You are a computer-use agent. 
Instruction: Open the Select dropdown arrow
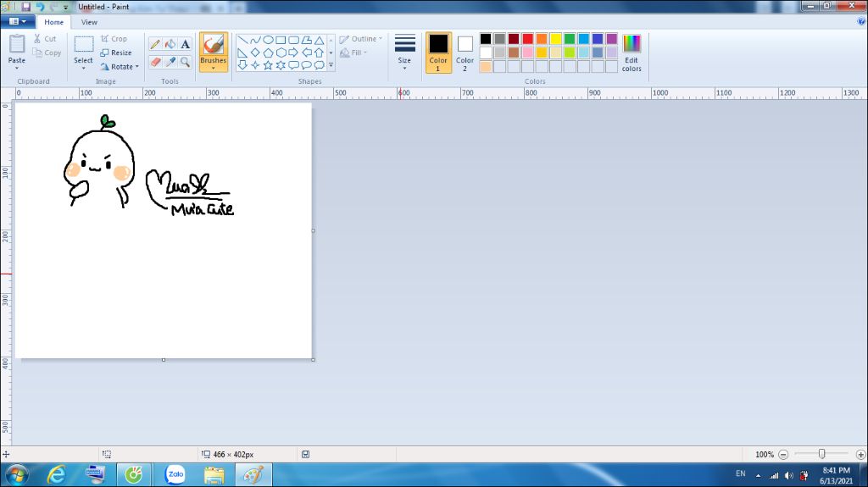coord(84,68)
